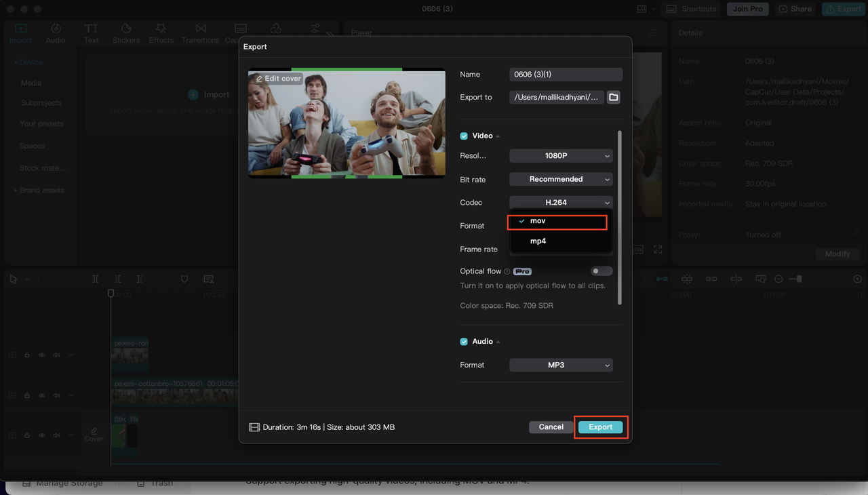The width and height of the screenshot is (868, 495).
Task: Click the timeline zoom slider handle
Action: pyautogui.click(x=799, y=279)
